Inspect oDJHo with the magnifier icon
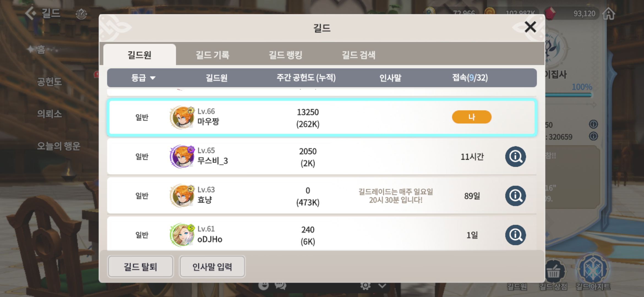Image resolution: width=644 pixels, height=297 pixels. click(x=515, y=235)
